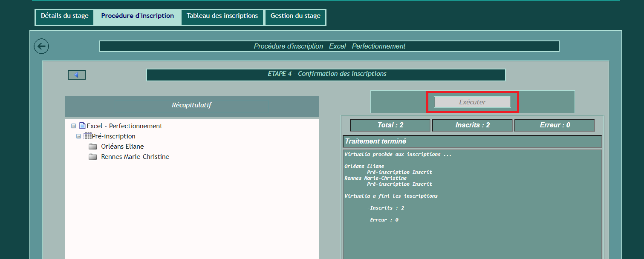
Task: Switch to Tableau des inscriptions tab
Action: 222,16
